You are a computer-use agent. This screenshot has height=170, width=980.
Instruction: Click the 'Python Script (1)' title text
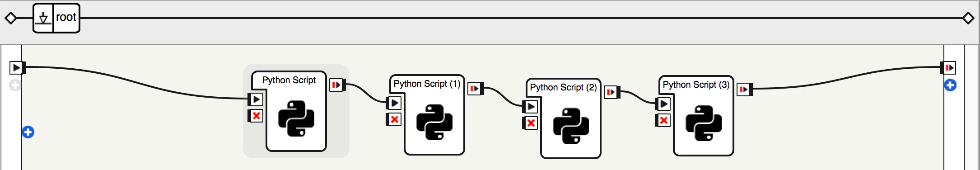427,84
